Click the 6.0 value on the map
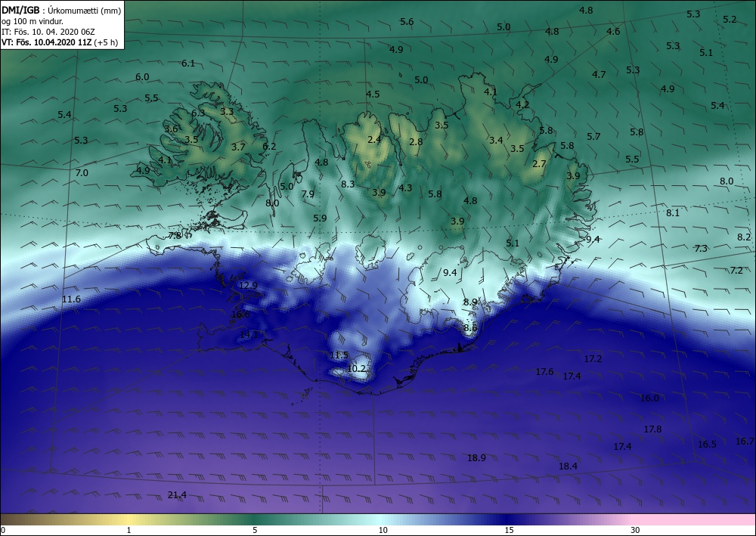This screenshot has width=756, height=536. tap(142, 77)
